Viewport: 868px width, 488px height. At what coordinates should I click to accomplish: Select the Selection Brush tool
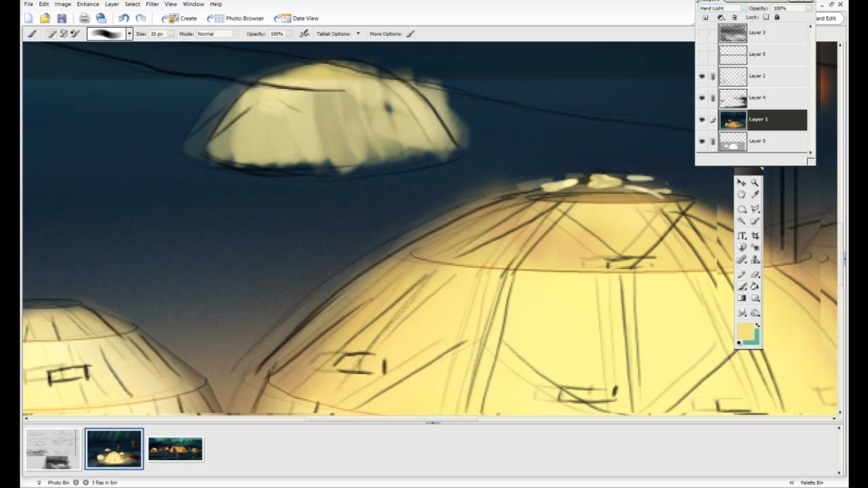755,220
